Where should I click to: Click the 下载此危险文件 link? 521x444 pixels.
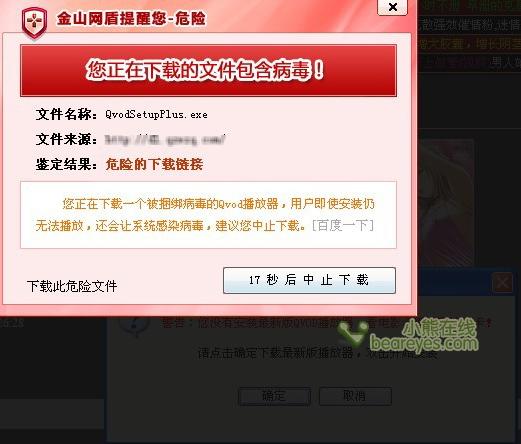72,287
